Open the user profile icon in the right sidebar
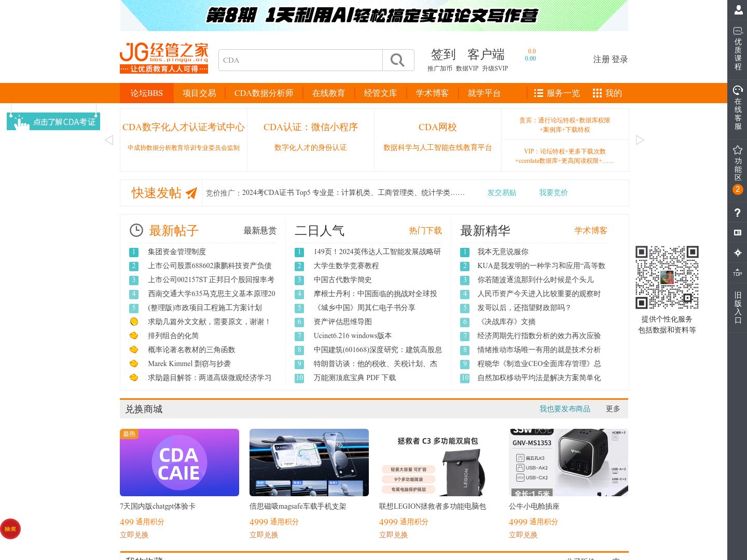This screenshot has width=747, height=560. click(738, 10)
